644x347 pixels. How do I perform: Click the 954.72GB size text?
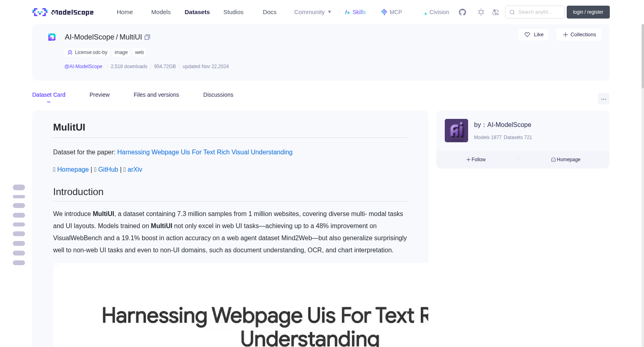click(165, 66)
